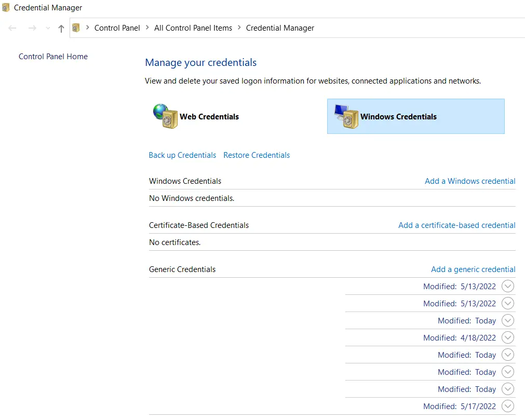Click the Credential Manager title bar icon
Viewport: 525px width, 420px height.
(x=6, y=8)
